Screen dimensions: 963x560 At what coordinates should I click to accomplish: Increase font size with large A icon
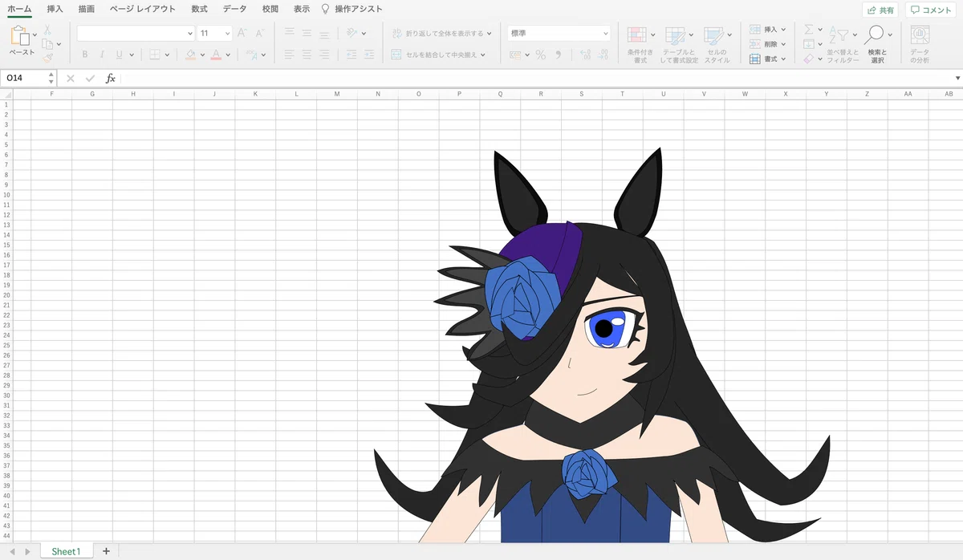[x=242, y=33]
